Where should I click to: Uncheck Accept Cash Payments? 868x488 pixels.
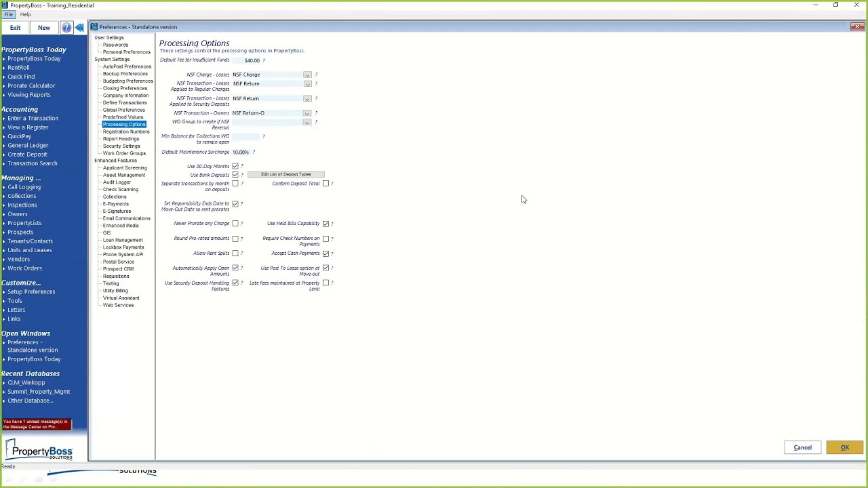pyautogui.click(x=325, y=253)
